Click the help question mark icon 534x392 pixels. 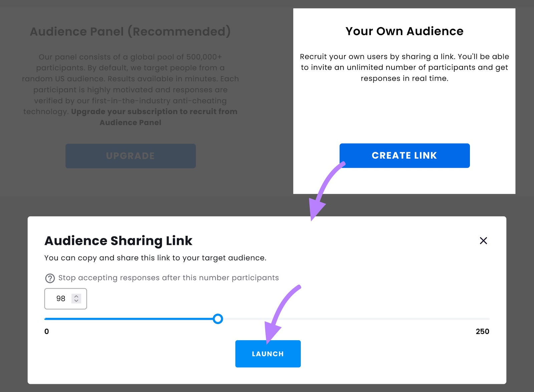(x=50, y=278)
